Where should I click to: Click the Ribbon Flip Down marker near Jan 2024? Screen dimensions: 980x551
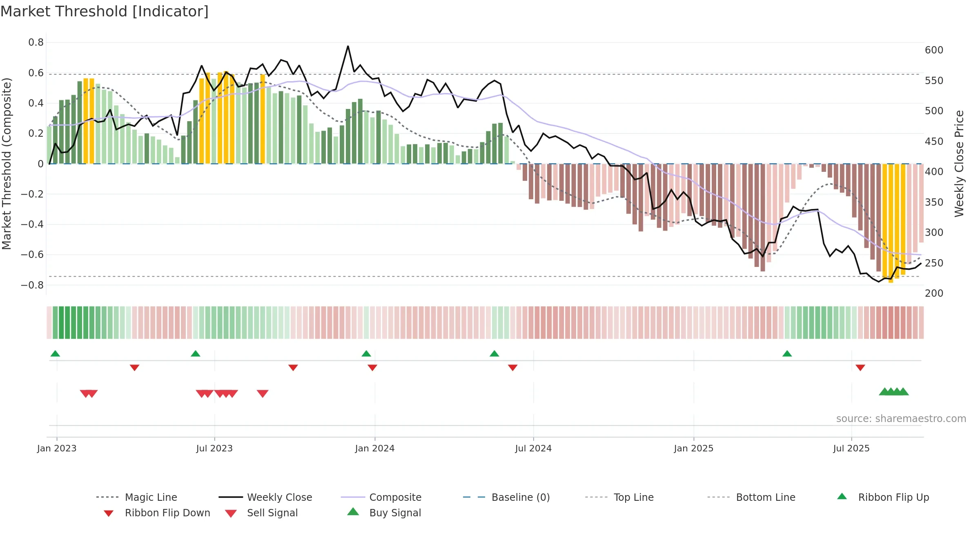point(372,368)
